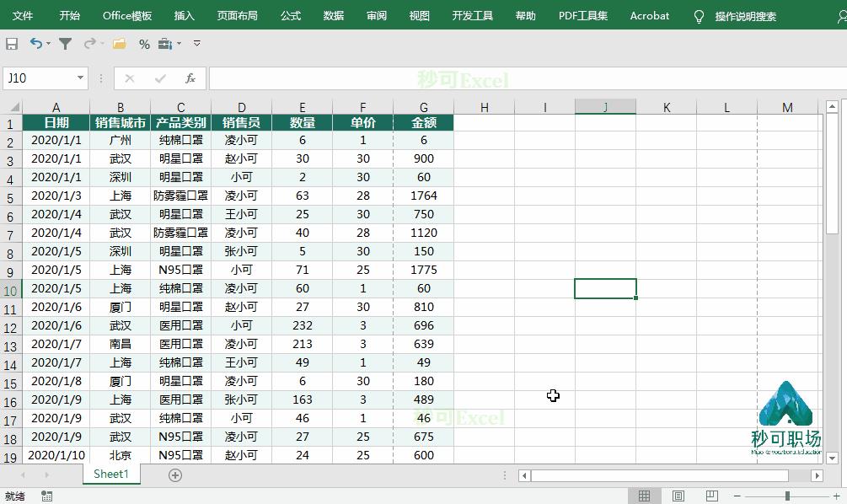The width and height of the screenshot is (847, 504).
Task: Apply Percent Style via the % icon
Action: coord(145,44)
